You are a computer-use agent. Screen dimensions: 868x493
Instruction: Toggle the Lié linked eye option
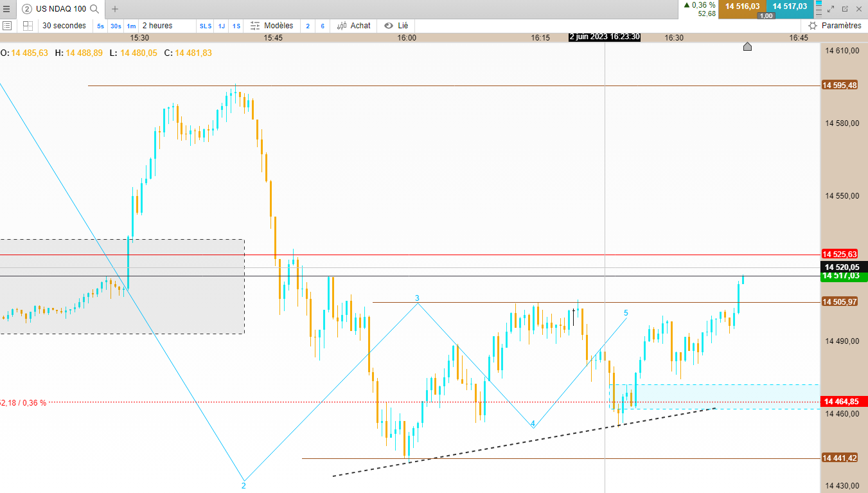point(396,26)
